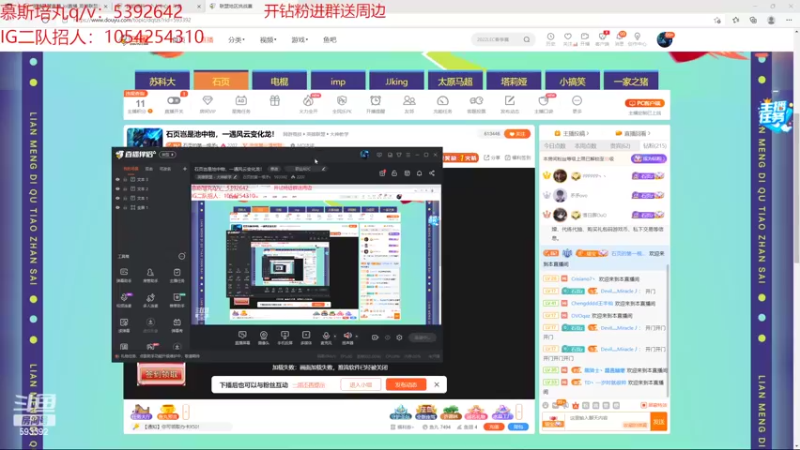Image resolution: width=800 pixels, height=450 pixels.
Task: Open the 主播任务 tool in the toolbox
Action: (x=177, y=275)
